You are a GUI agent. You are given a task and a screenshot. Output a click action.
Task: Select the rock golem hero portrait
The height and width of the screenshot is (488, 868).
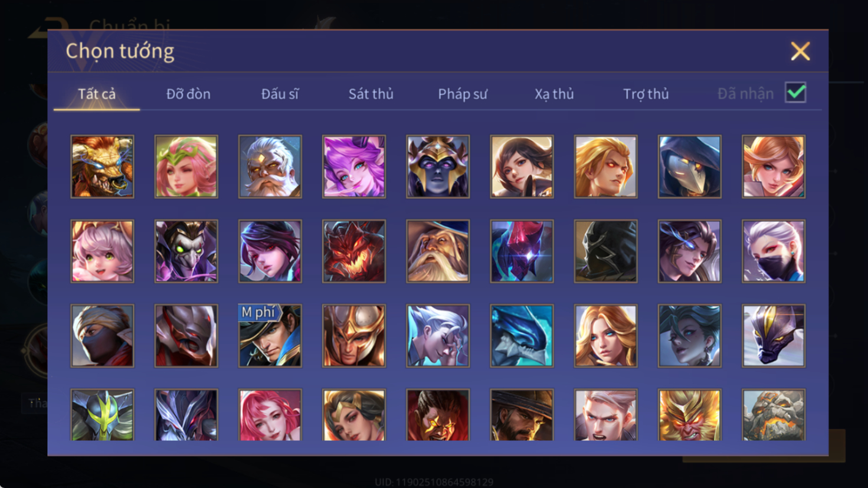coord(774,415)
